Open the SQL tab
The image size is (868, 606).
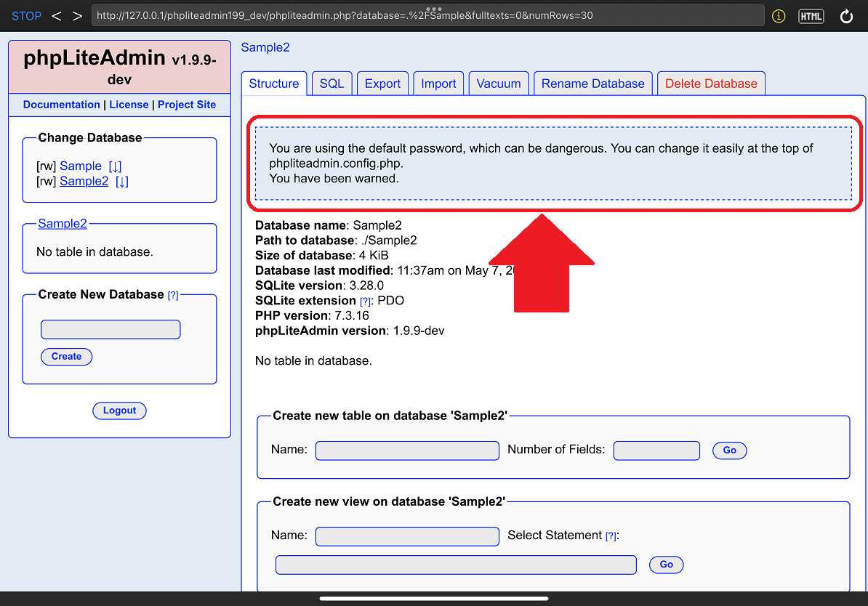(x=332, y=84)
